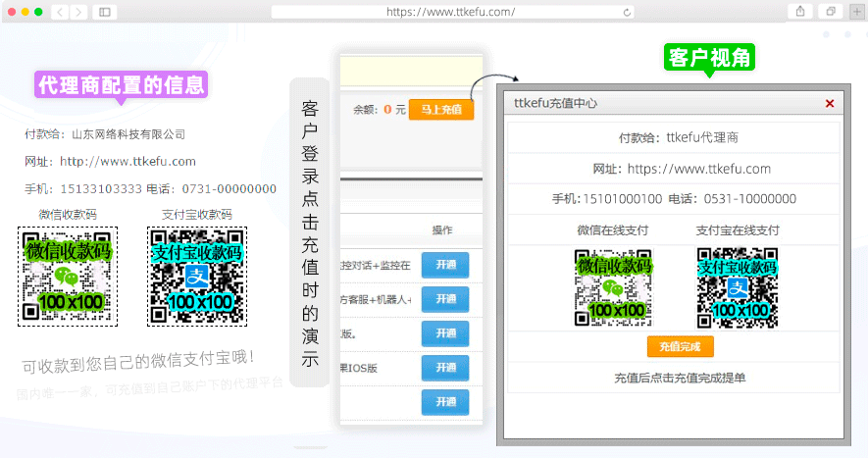Click the WeChat QR code in recharge dialog
This screenshot has width=868, height=458.
click(613, 287)
